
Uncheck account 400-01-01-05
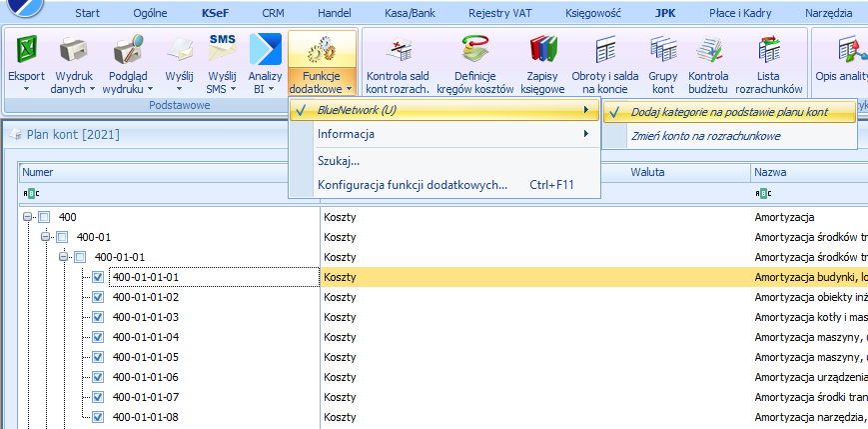pyautogui.click(x=98, y=357)
